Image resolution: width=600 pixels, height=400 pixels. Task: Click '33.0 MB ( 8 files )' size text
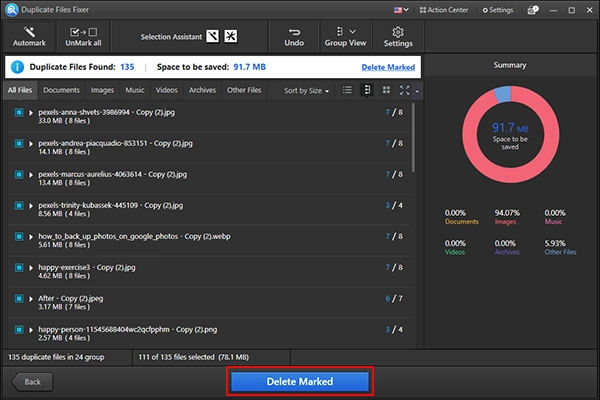click(64, 121)
